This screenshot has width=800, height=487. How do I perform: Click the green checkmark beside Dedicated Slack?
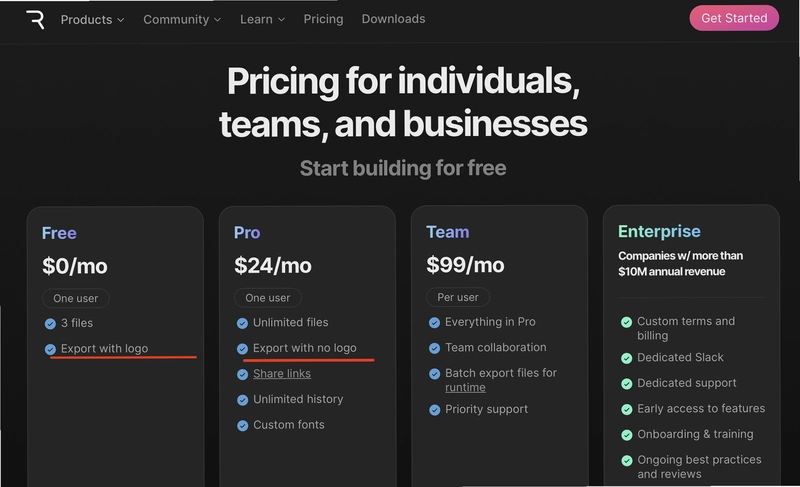[x=627, y=358]
